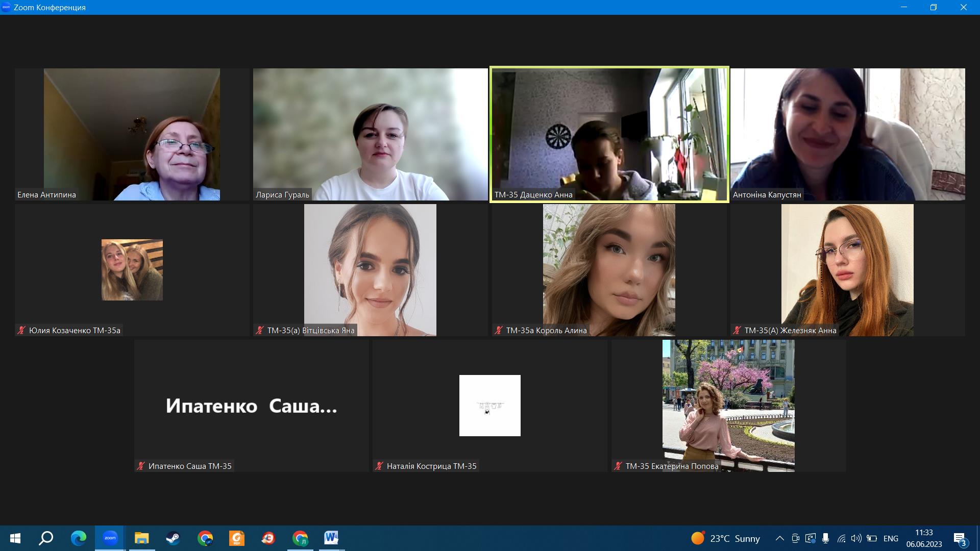The height and width of the screenshot is (551, 980).
Task: Open first Chrome icon in taskbar
Action: 205,538
